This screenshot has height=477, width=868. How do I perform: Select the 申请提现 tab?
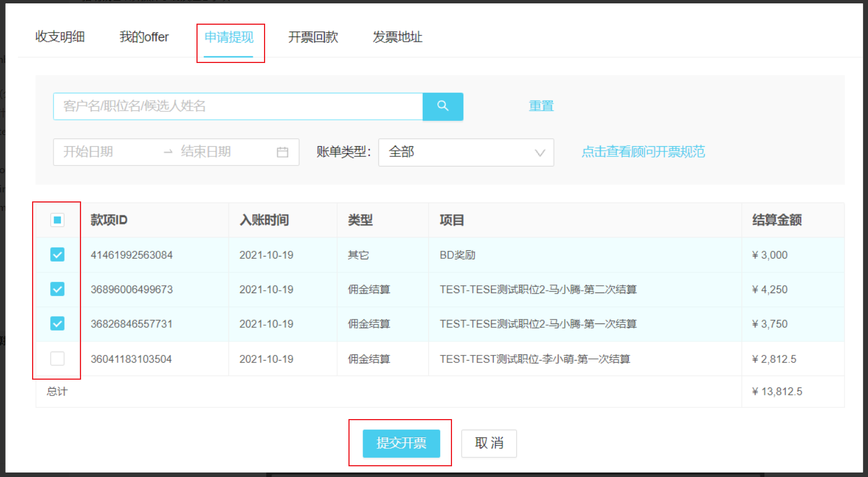point(229,37)
